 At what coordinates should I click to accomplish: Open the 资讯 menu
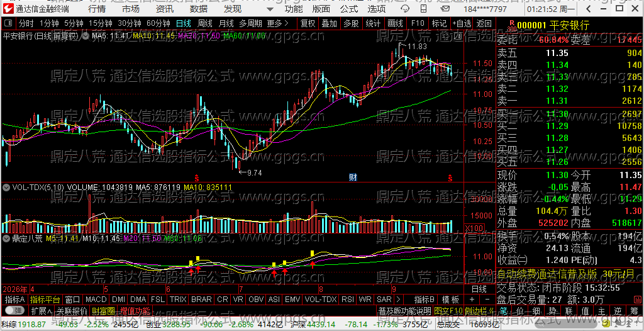(165, 9)
